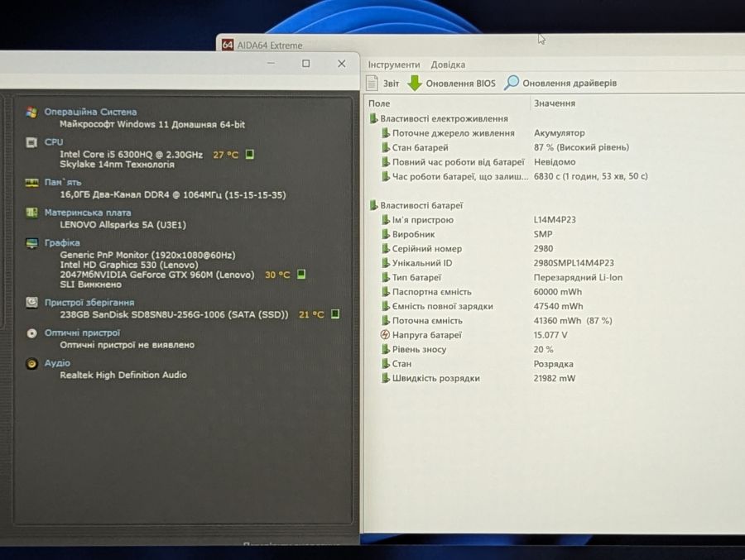
Task: Select the Поточне джерело живлення row
Action: pos(483,133)
